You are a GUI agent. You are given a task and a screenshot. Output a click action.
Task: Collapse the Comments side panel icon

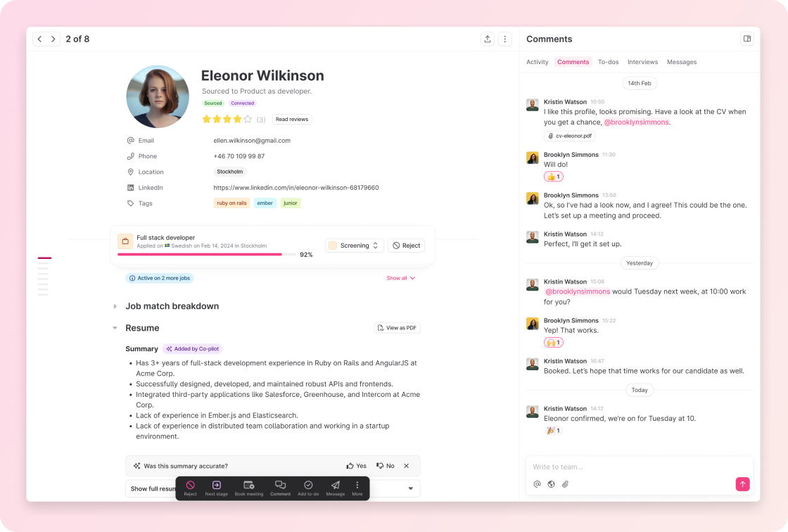(x=746, y=39)
